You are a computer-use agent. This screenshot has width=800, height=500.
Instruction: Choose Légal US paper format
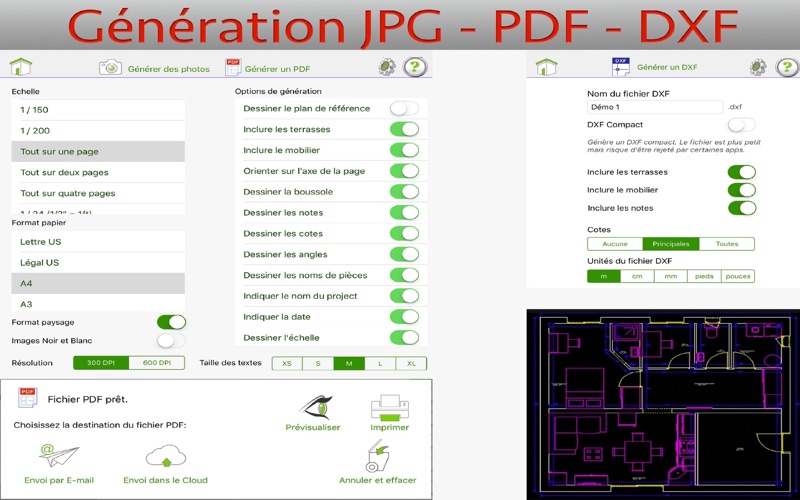98,263
